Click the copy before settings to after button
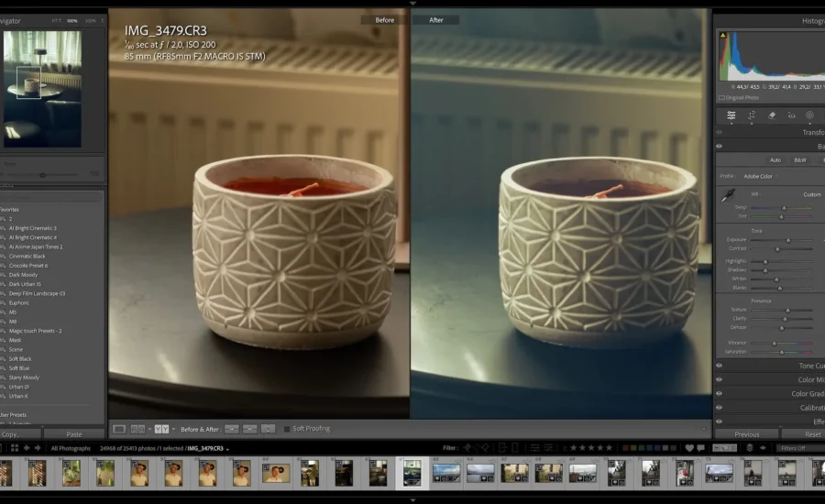This screenshot has width=825, height=504. 232,429
